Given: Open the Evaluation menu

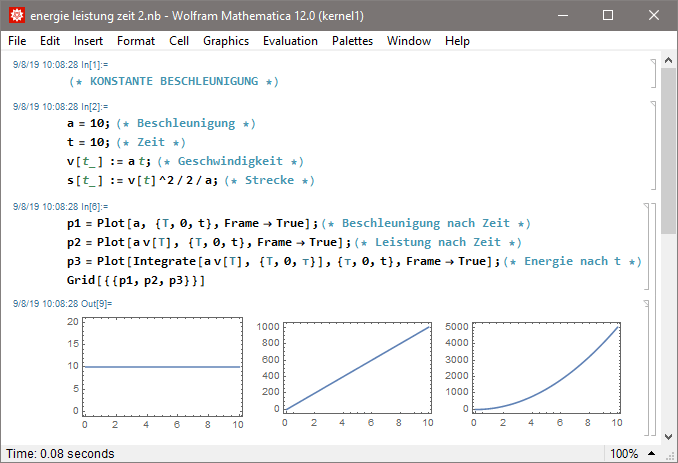Looking at the screenshot, I should coord(290,41).
